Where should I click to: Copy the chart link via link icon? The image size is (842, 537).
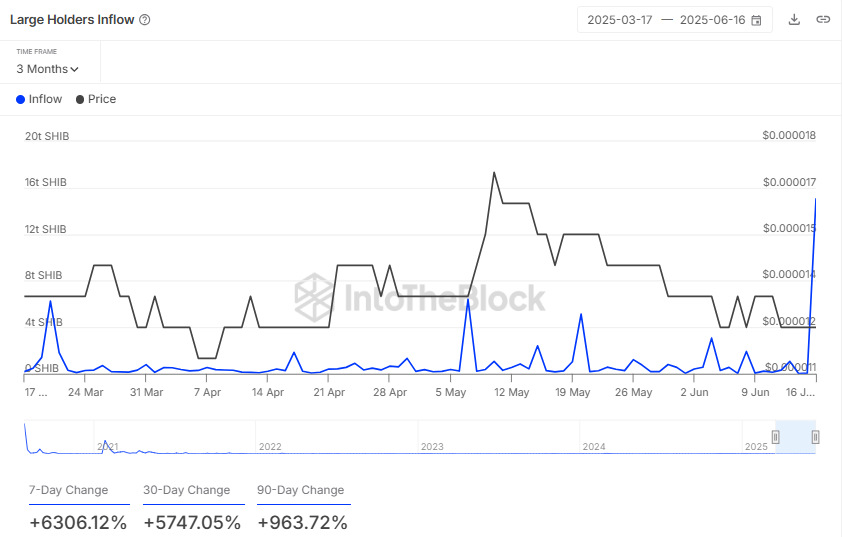822,20
